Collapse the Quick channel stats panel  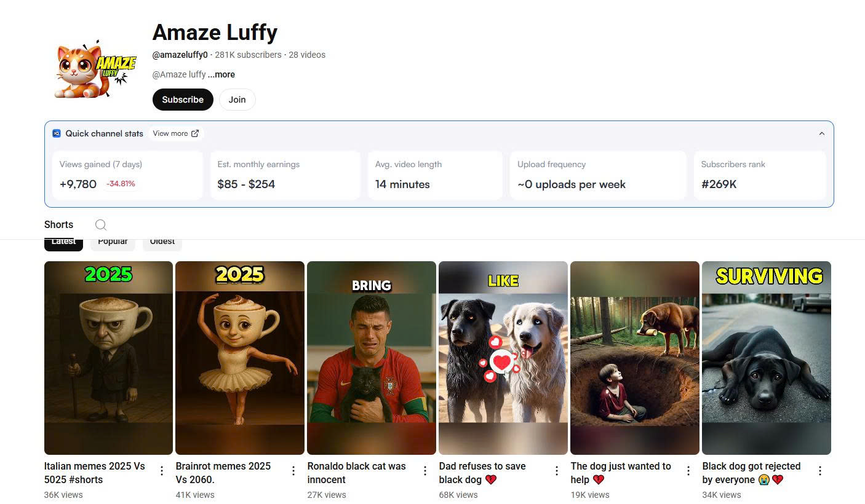821,133
